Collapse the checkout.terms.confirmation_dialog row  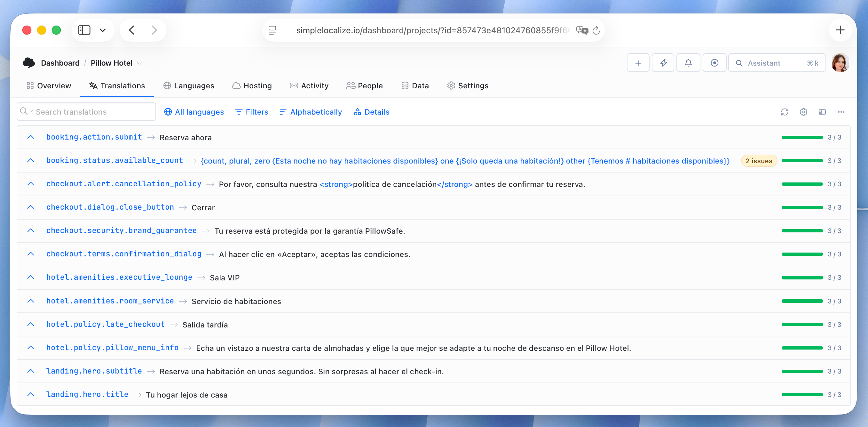tap(31, 254)
